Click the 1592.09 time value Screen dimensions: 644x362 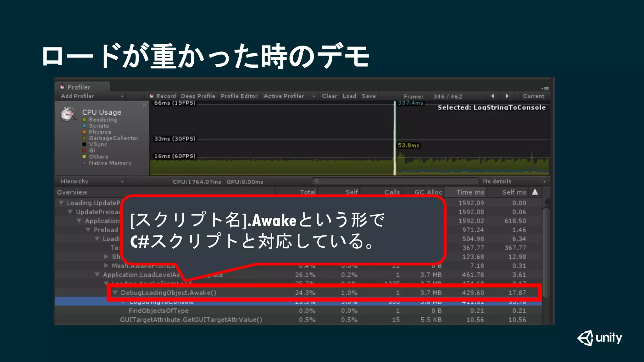[x=471, y=203]
